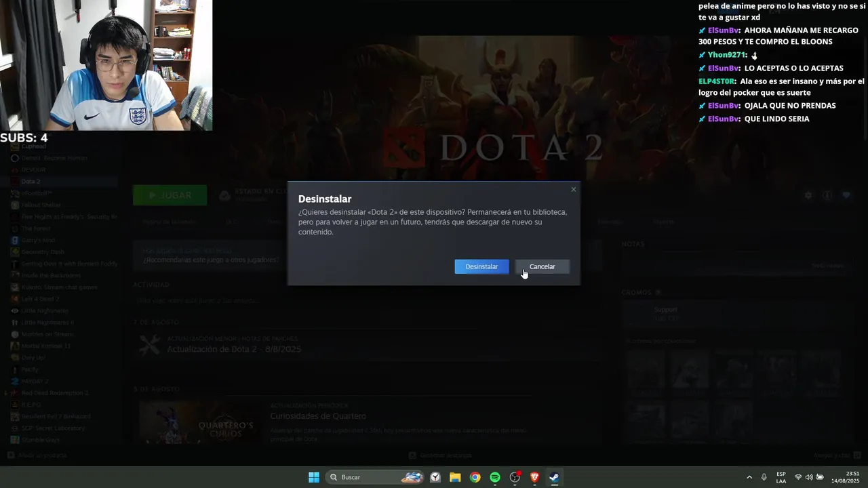Screen dimensions: 868x488
Task: Click the microphone tray icon
Action: 764,477
